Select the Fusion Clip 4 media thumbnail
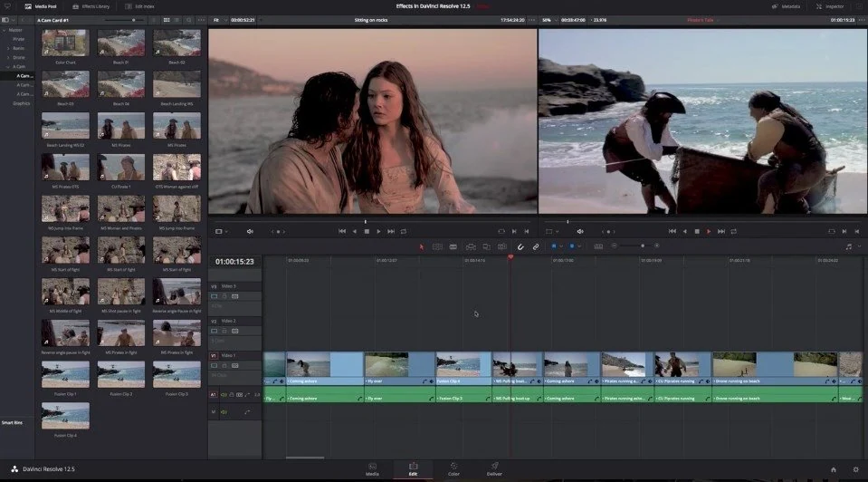Image resolution: width=868 pixels, height=482 pixels. 65,416
